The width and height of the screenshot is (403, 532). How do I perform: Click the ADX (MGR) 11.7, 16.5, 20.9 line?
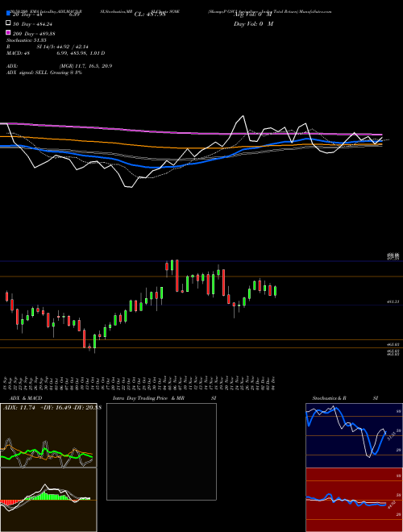[x=59, y=66]
